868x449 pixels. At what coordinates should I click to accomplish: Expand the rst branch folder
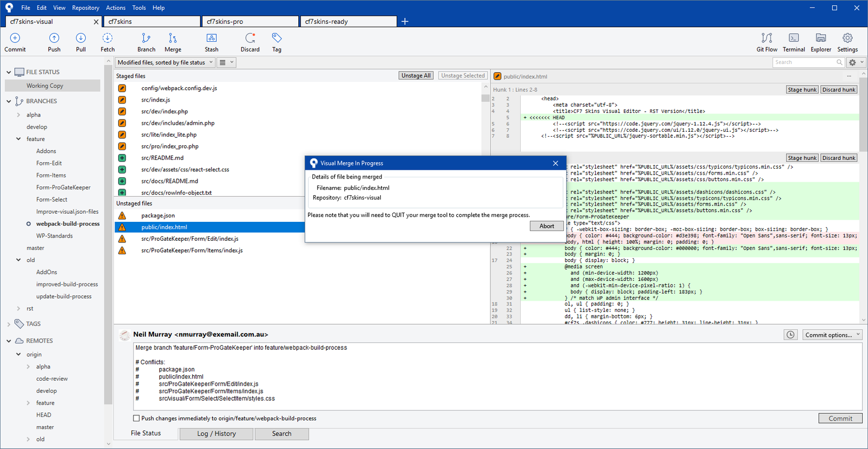(x=19, y=309)
